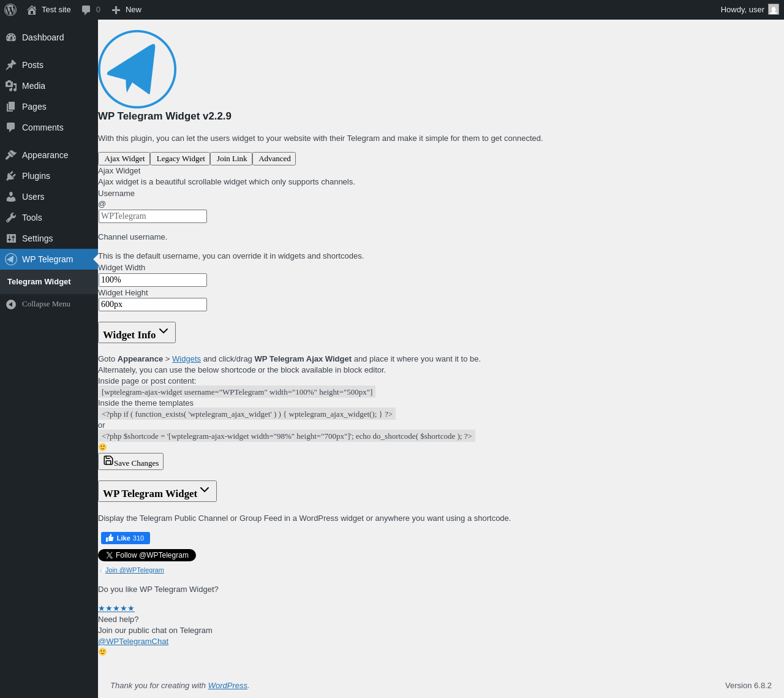Click the Collapse Menu arrow icon
Screen dimensions: 784x698
coord(11,304)
